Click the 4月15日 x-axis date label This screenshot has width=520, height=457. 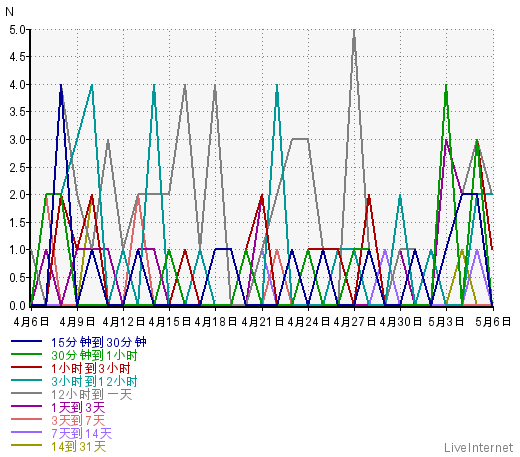170,321
